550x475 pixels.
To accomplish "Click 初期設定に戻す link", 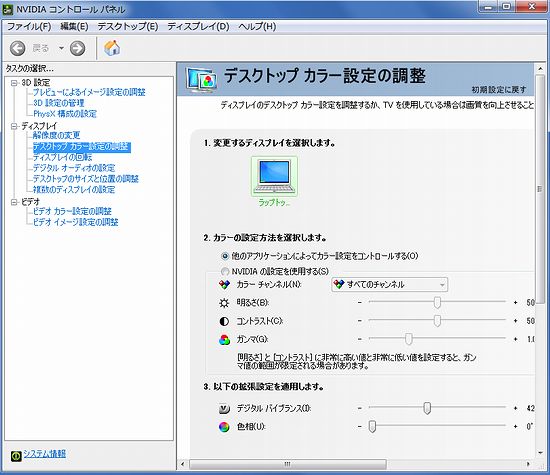I will pyautogui.click(x=499, y=90).
